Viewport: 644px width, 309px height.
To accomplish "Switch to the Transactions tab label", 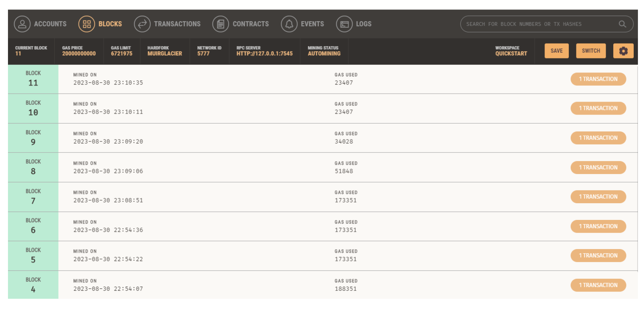I will click(x=177, y=24).
